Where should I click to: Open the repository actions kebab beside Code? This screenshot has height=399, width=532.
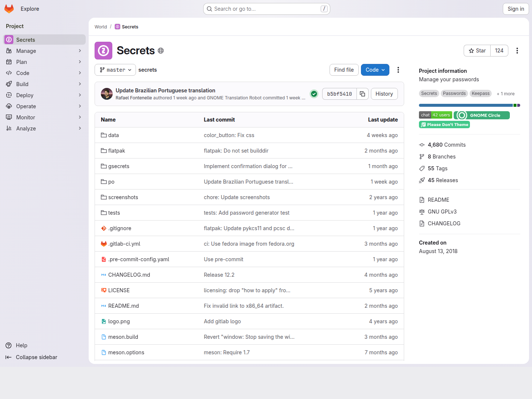pyautogui.click(x=398, y=70)
